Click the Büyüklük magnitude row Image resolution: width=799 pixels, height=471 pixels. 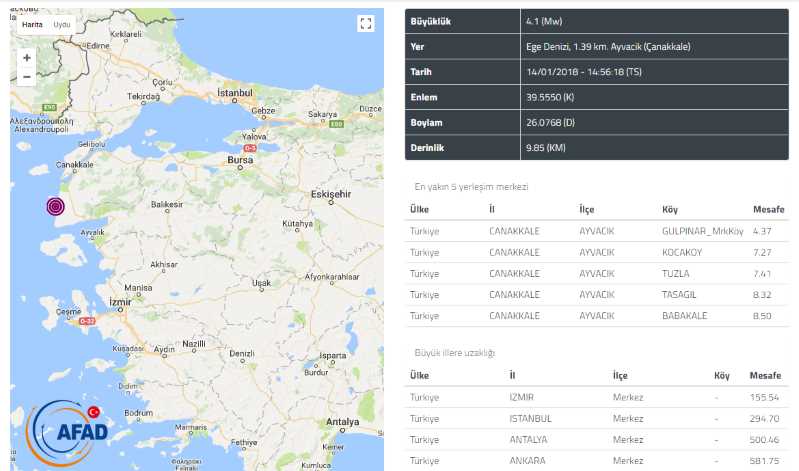click(x=596, y=20)
